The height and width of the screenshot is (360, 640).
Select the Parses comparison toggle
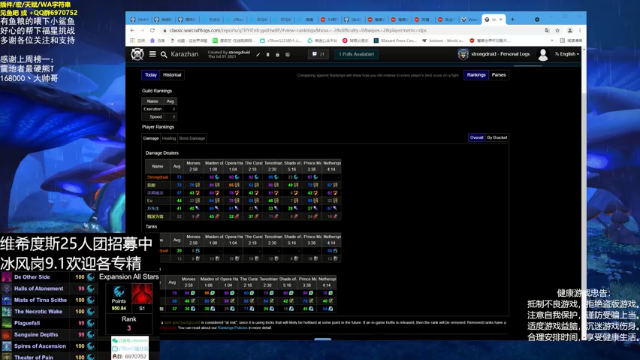pyautogui.click(x=498, y=75)
